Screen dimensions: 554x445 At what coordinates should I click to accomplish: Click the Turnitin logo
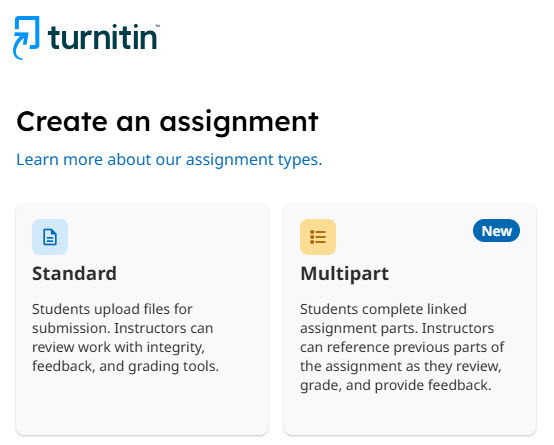pos(86,38)
